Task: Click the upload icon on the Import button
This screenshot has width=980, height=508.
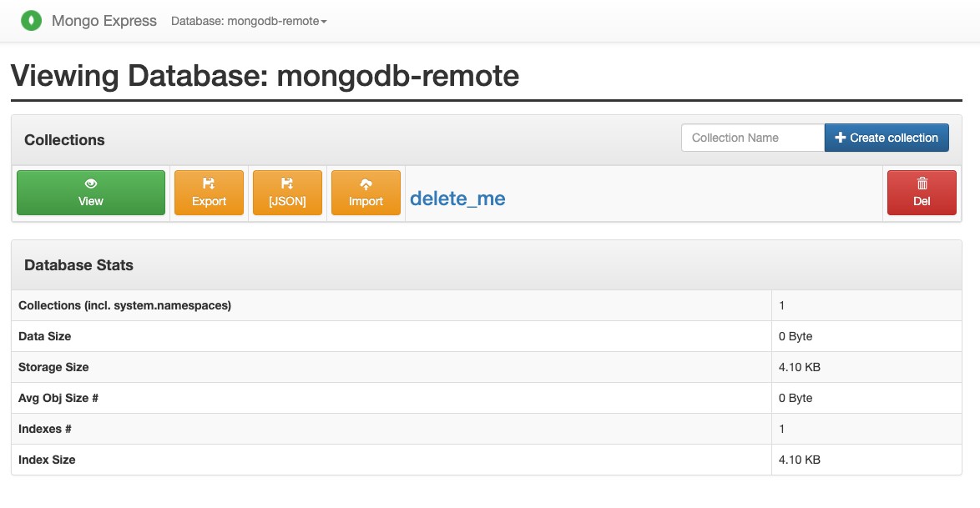Action: [x=366, y=184]
